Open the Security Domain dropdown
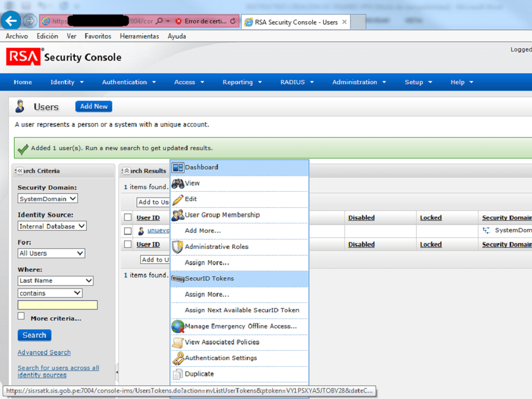This screenshot has height=399, width=532. (x=47, y=198)
